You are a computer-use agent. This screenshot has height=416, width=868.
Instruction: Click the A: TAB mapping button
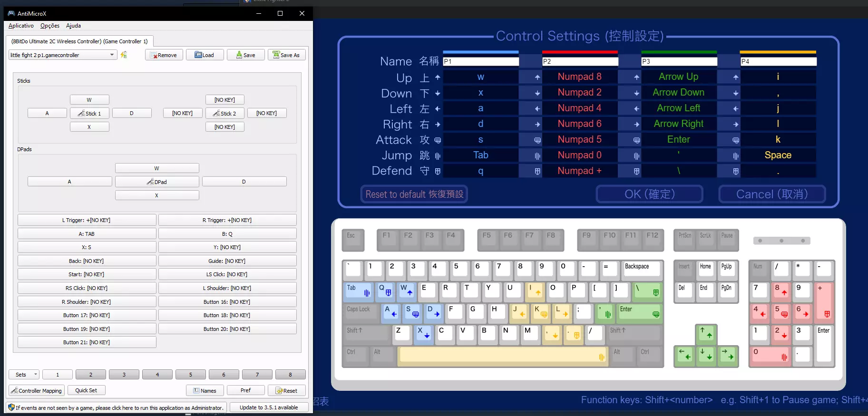coord(87,233)
